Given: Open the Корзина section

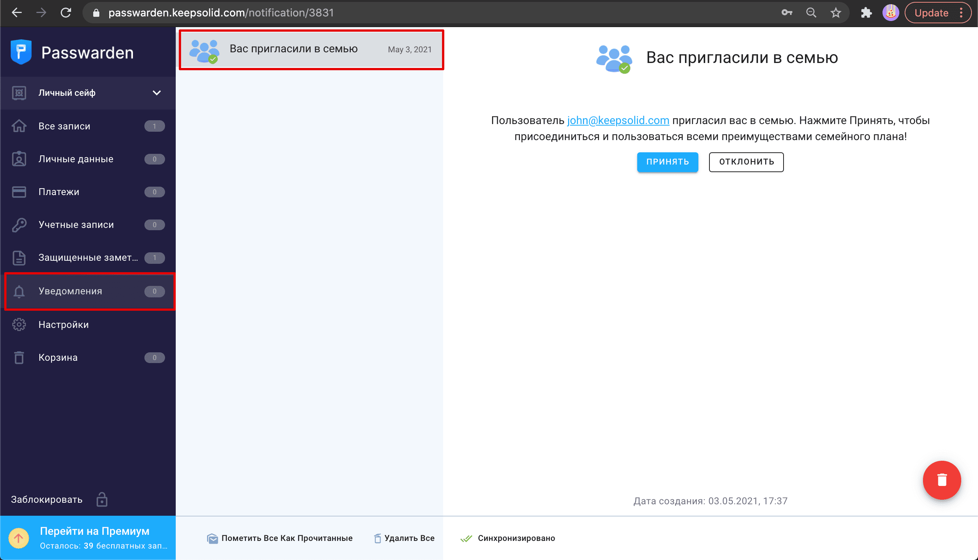Looking at the screenshot, I should (58, 357).
